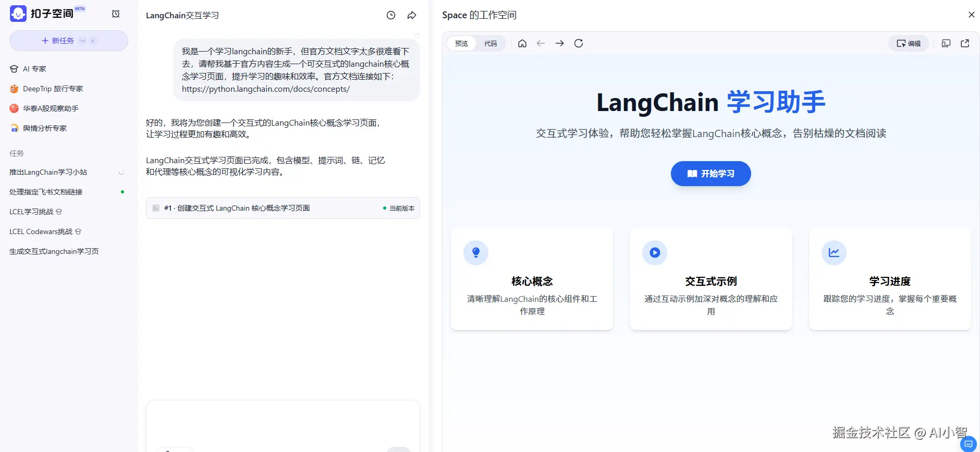
Task: Click the 交互式示例 card
Action: coord(711,279)
